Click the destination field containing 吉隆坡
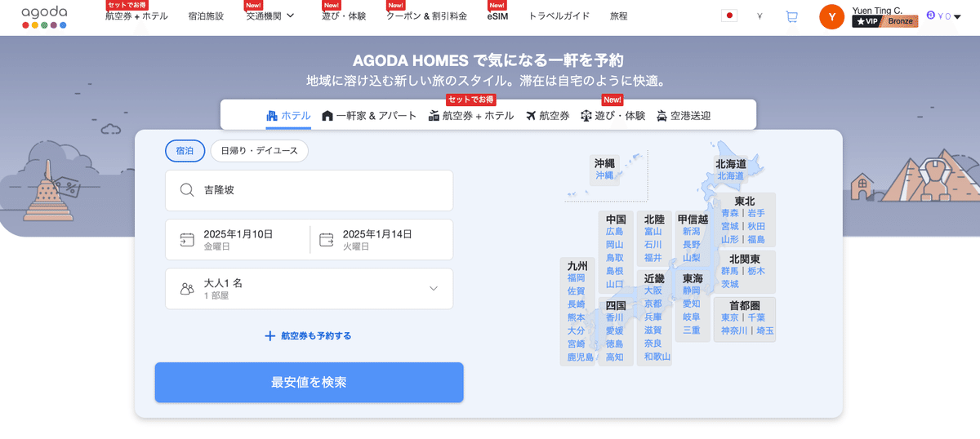Image resolution: width=980 pixels, height=439 pixels. [x=309, y=190]
